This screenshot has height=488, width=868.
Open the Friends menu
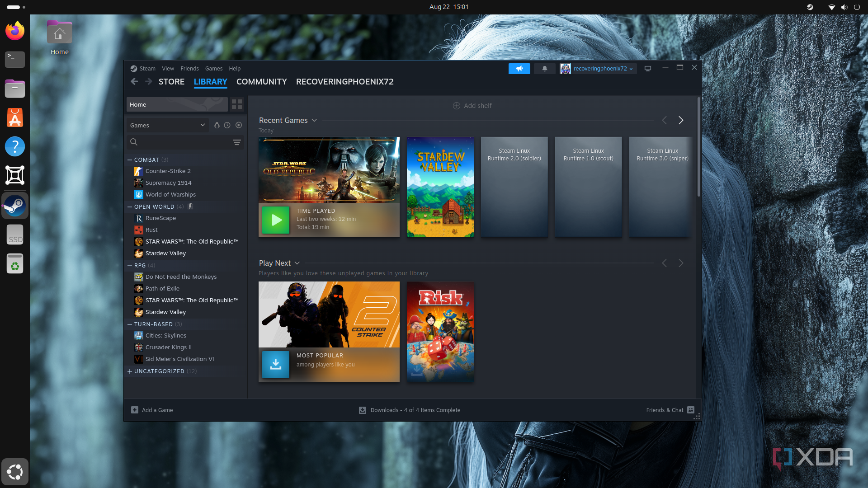click(x=189, y=69)
